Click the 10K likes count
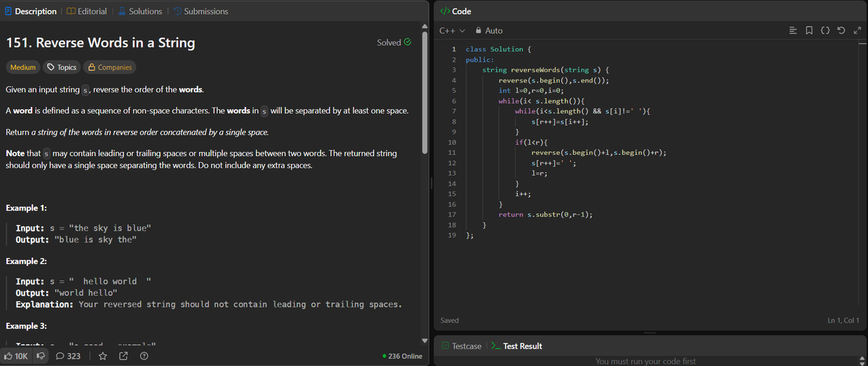 (x=22, y=356)
